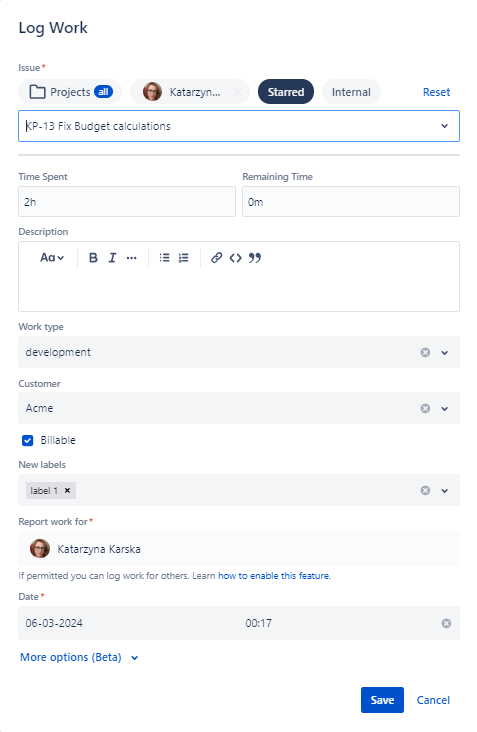Click the Time Spent input field
Image resolution: width=477 pixels, height=732 pixels.
click(x=127, y=202)
